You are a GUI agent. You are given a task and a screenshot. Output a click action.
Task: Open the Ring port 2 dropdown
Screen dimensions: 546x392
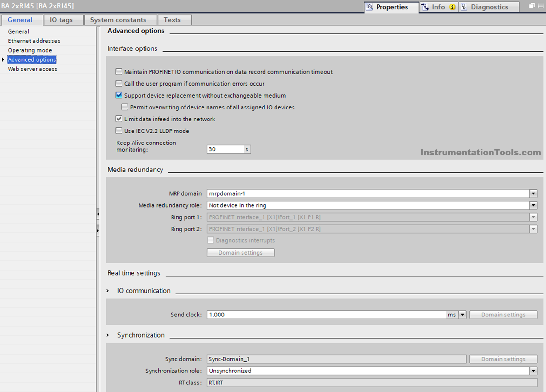coord(533,229)
